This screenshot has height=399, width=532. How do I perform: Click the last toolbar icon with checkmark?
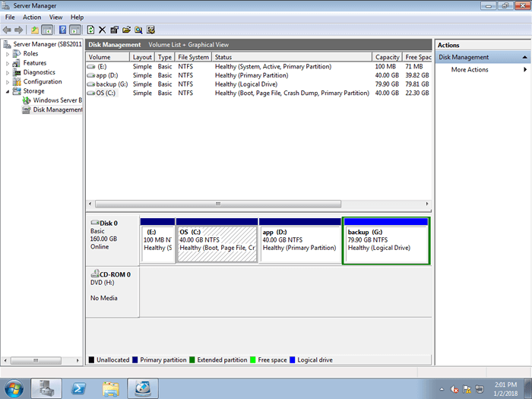tap(150, 30)
